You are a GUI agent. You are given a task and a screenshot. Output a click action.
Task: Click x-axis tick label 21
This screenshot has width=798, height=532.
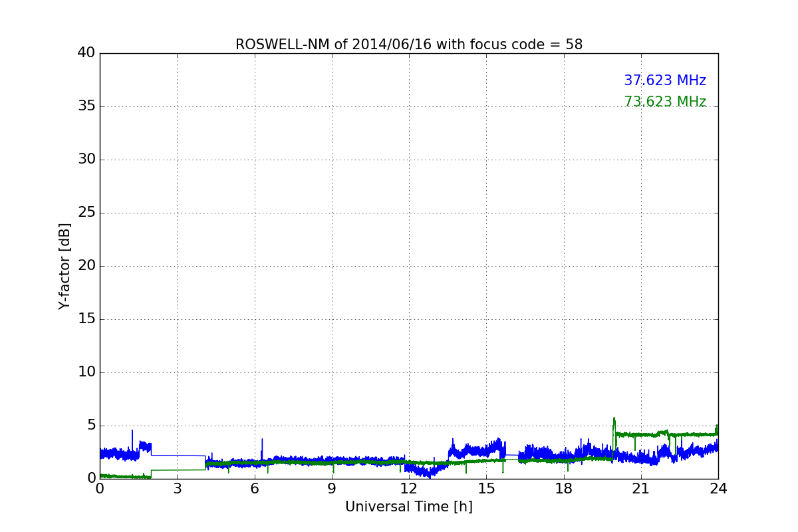641,489
